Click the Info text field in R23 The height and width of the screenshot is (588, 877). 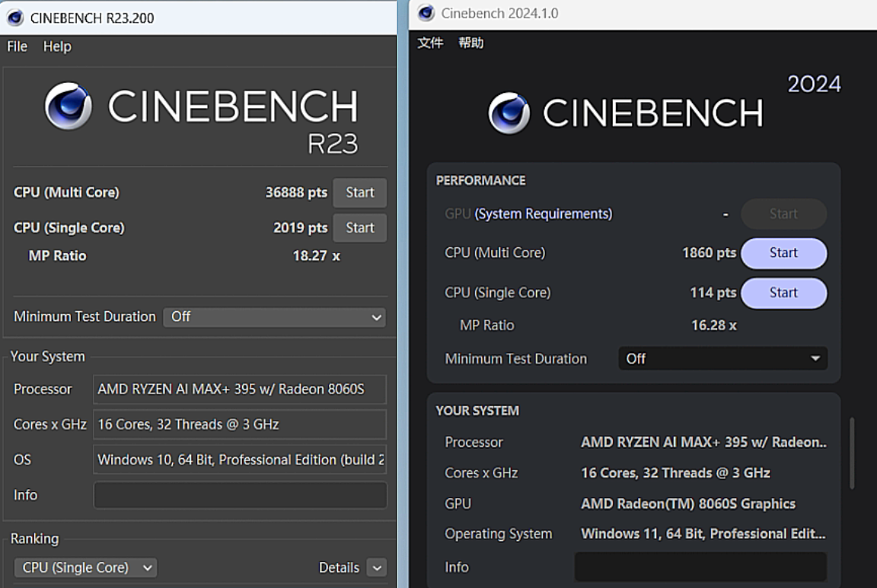pyautogui.click(x=240, y=495)
